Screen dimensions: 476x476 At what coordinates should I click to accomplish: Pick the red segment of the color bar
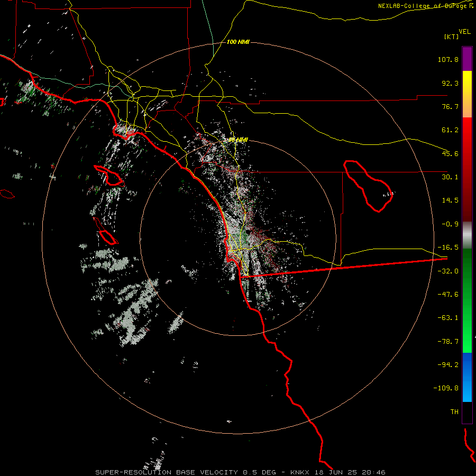coord(467,169)
